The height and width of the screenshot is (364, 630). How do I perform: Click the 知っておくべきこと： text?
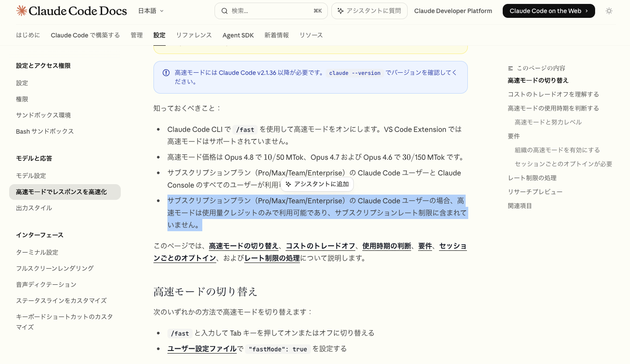click(x=187, y=108)
